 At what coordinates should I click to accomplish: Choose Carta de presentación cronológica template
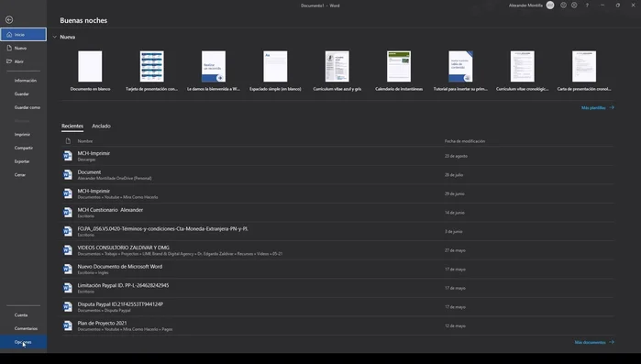(x=584, y=71)
